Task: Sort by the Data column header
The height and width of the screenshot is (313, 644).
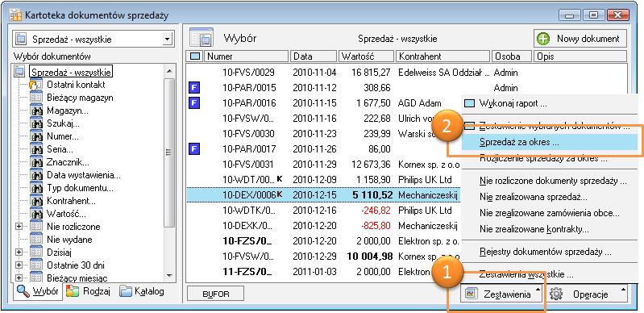Action: pyautogui.click(x=314, y=56)
